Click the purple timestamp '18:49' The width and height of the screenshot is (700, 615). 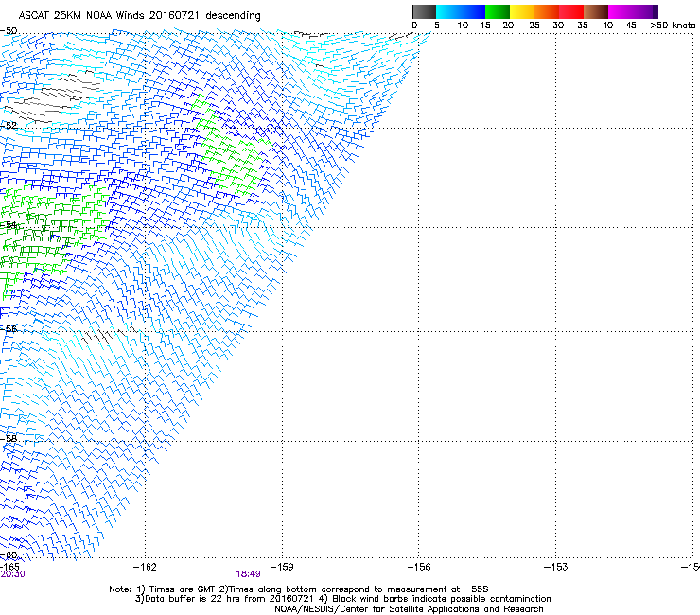pyautogui.click(x=248, y=574)
